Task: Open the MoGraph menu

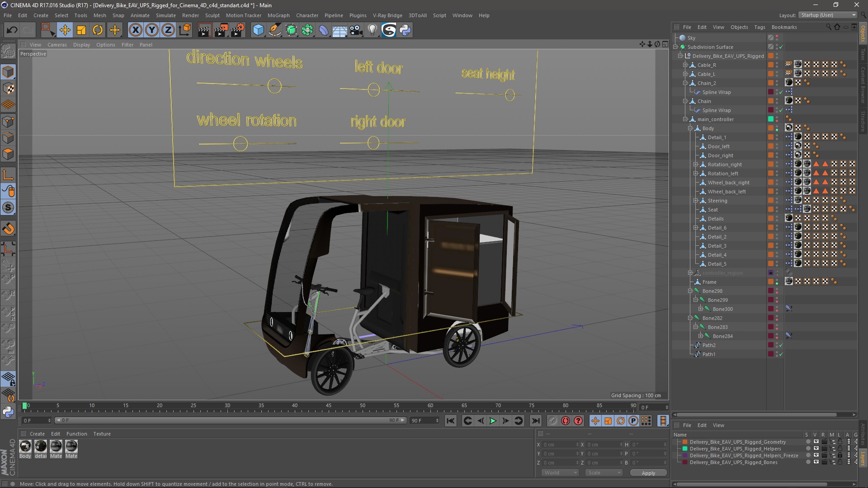Action: (x=278, y=15)
